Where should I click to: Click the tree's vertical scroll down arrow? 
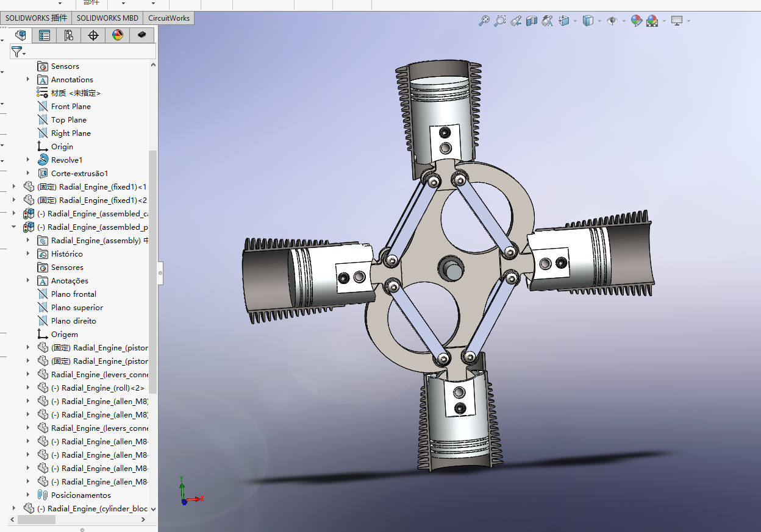coord(153,509)
